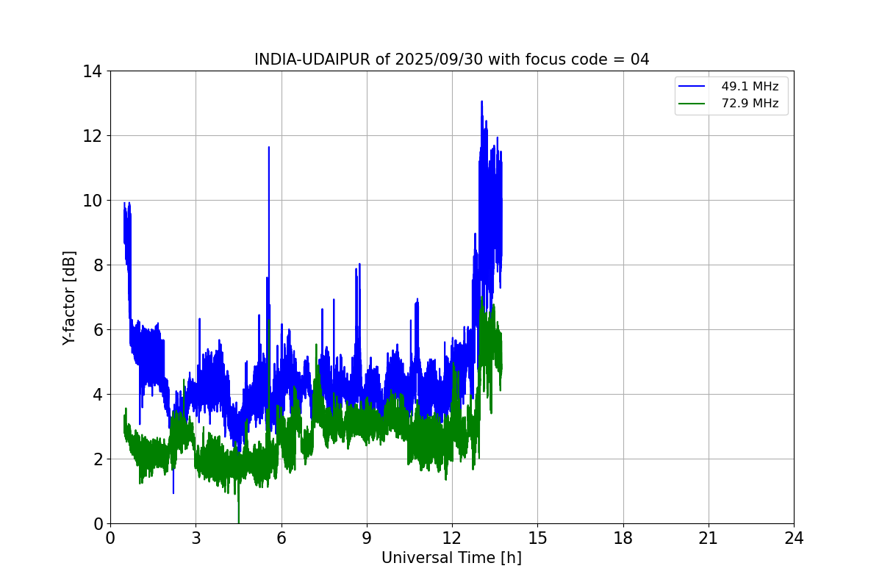Click y-axis tick label 14
The height and width of the screenshot is (588, 882).
93,71
